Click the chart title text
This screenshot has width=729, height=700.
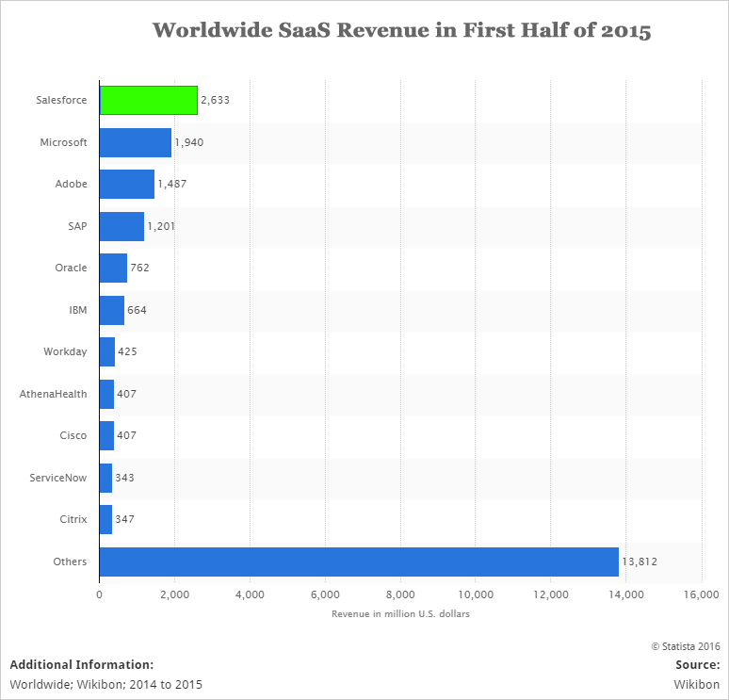(401, 30)
